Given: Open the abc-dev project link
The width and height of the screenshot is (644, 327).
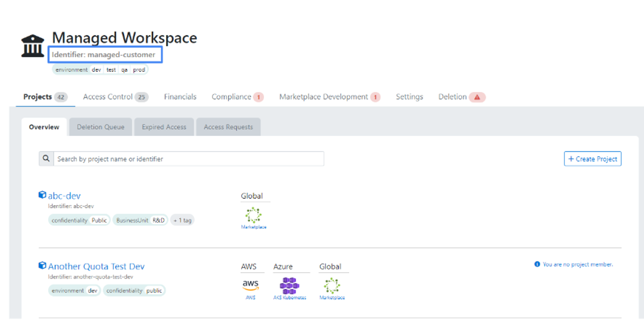Looking at the screenshot, I should 64,196.
